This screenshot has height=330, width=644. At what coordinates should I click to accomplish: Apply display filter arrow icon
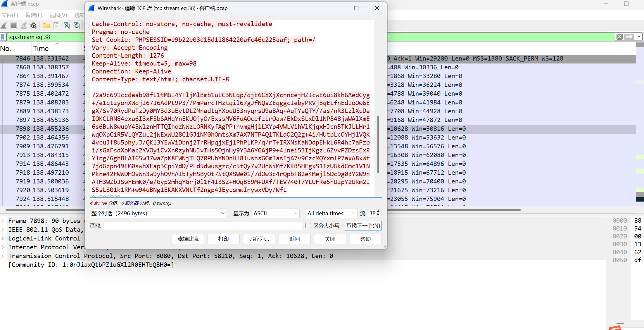(629, 37)
